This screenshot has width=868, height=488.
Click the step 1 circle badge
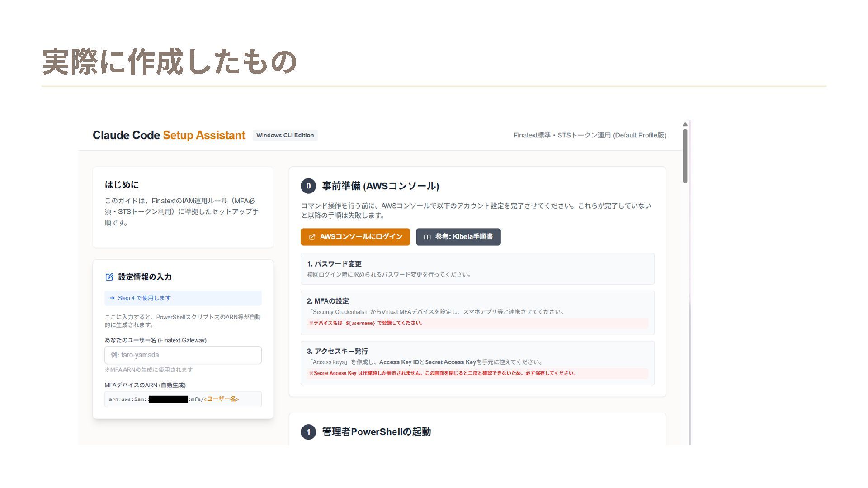pyautogui.click(x=308, y=432)
